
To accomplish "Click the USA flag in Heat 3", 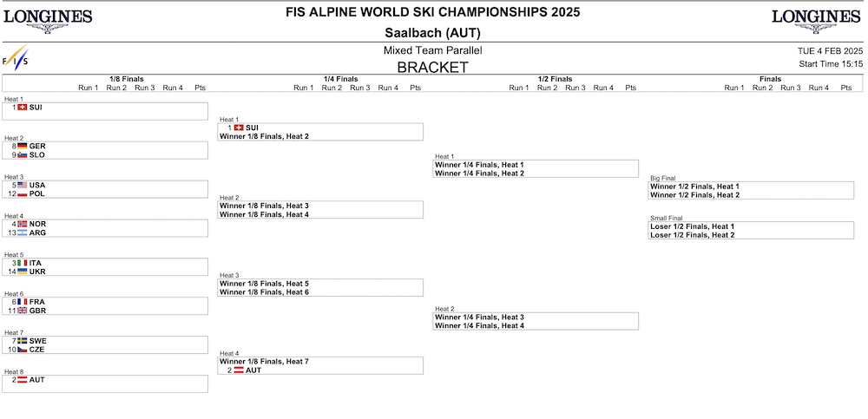I will [x=23, y=185].
